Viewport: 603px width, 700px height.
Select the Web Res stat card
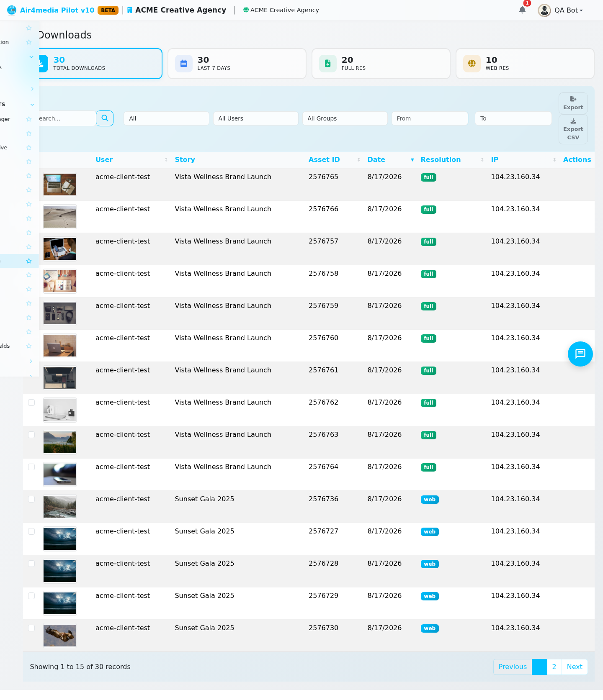tap(525, 64)
